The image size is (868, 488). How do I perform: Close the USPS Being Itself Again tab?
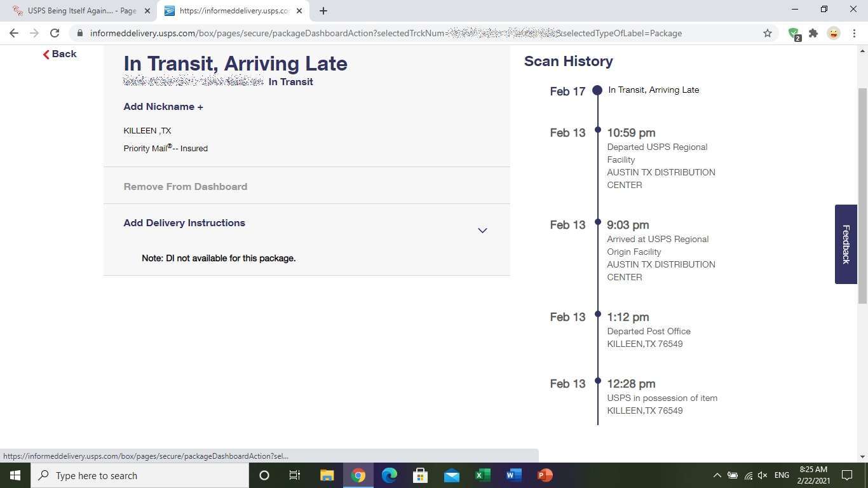click(147, 11)
